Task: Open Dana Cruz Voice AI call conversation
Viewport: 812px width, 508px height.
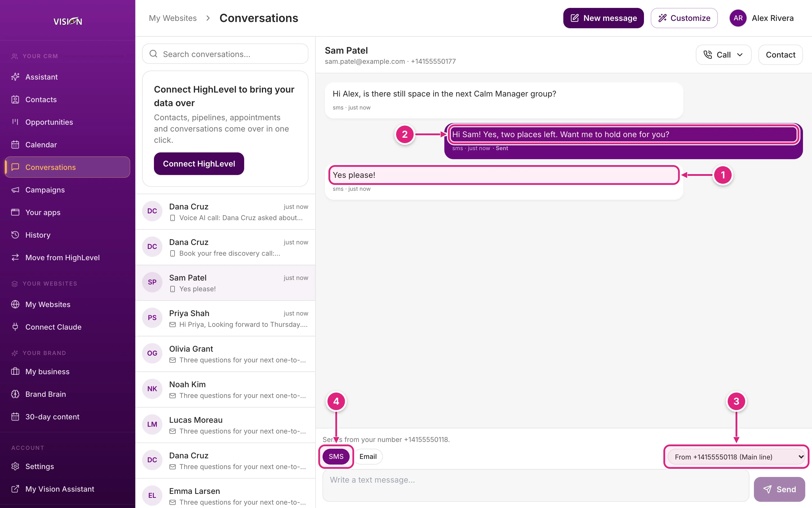Action: [225, 212]
